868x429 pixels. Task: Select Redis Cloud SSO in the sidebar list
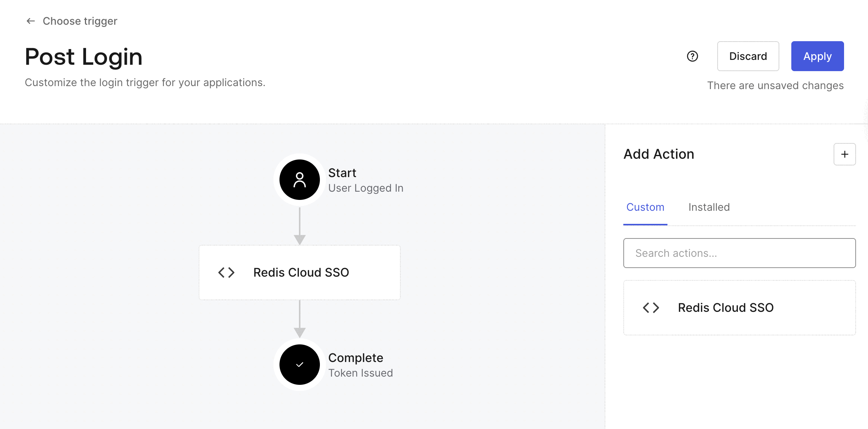coord(725,308)
